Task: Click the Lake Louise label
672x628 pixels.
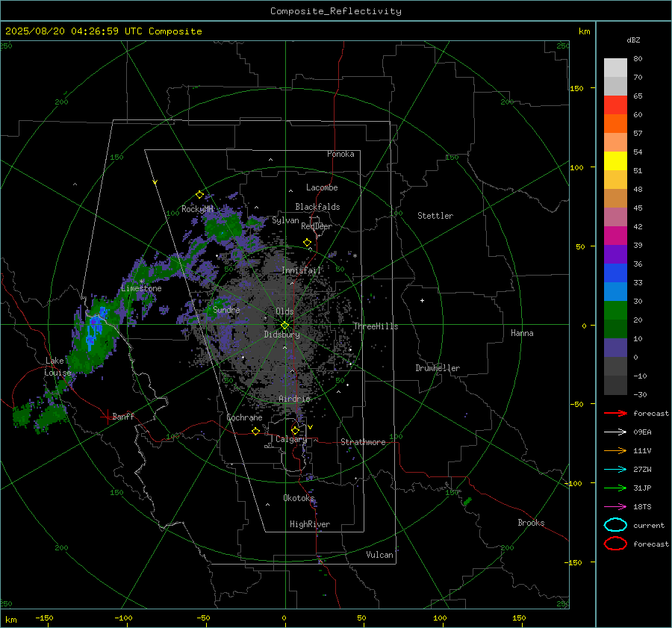Action: (57, 367)
